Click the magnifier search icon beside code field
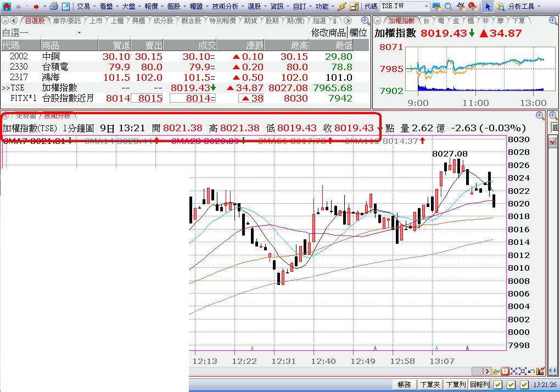The image size is (560, 392). point(449,7)
